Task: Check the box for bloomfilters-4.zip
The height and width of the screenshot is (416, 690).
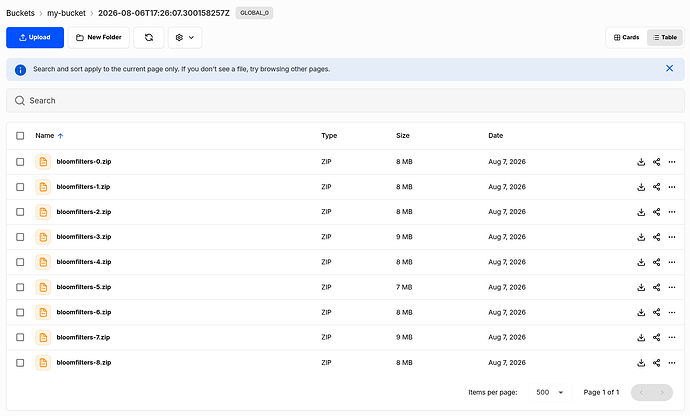Action: pos(20,262)
